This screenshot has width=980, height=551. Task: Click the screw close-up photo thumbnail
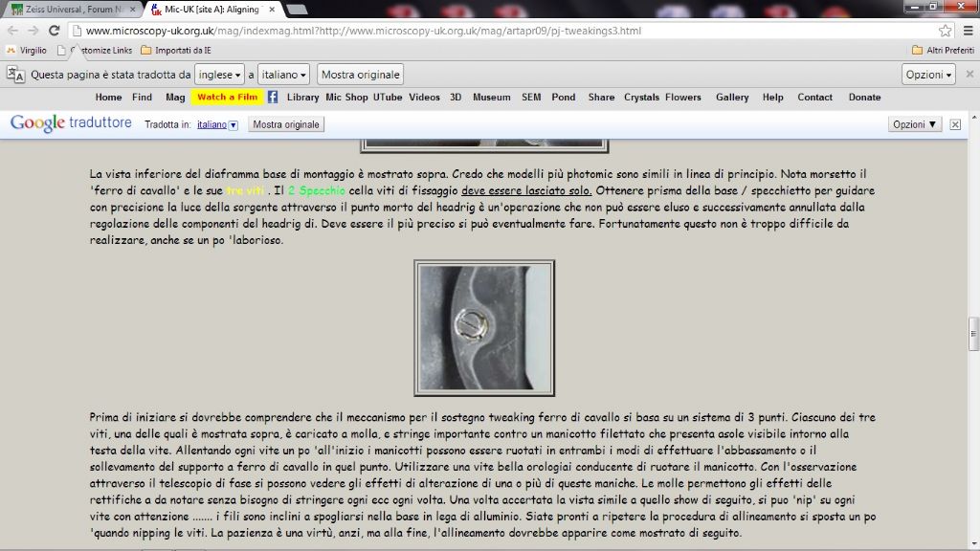484,328
